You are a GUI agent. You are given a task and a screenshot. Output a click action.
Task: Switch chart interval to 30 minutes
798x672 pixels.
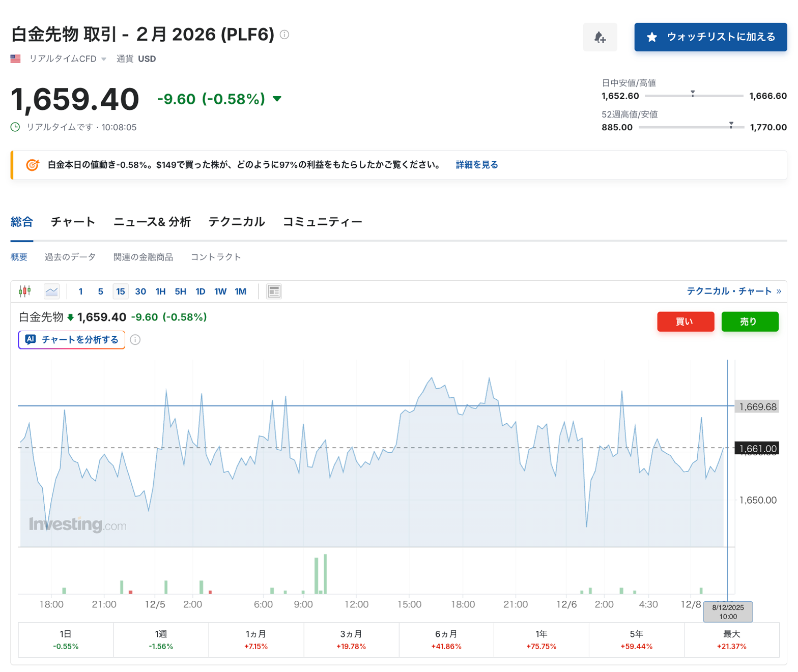pos(140,291)
